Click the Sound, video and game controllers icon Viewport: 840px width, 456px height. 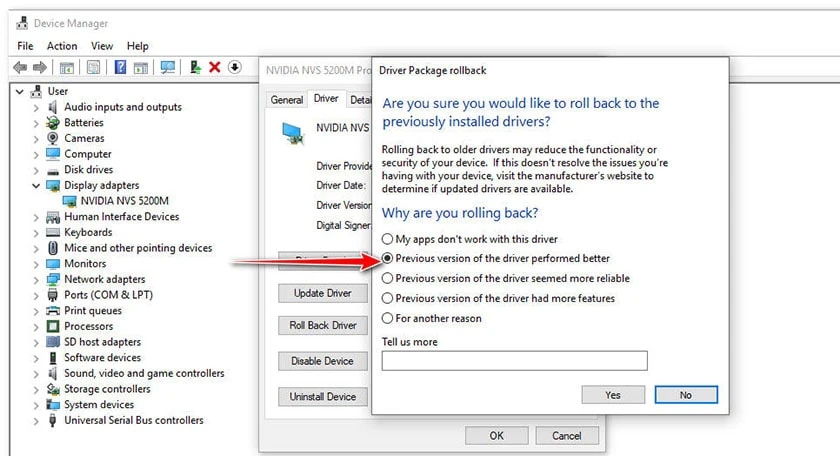(52, 373)
